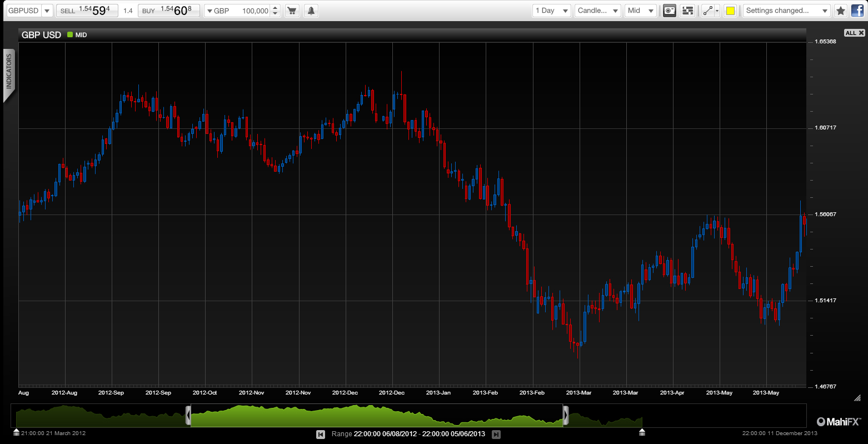
Task: Increase the trade amount with up stepper
Action: click(275, 8)
